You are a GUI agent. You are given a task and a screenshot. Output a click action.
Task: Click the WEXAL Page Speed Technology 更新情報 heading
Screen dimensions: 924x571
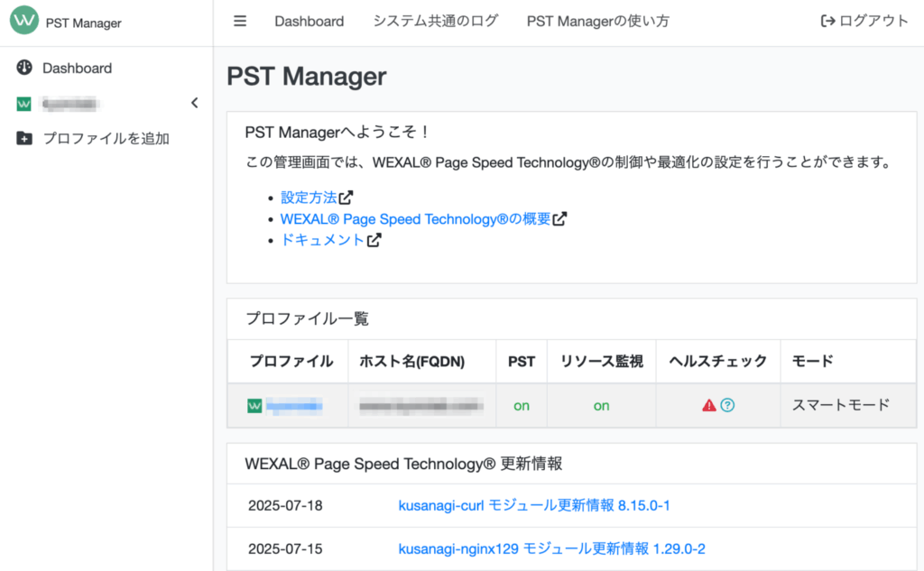(x=403, y=464)
